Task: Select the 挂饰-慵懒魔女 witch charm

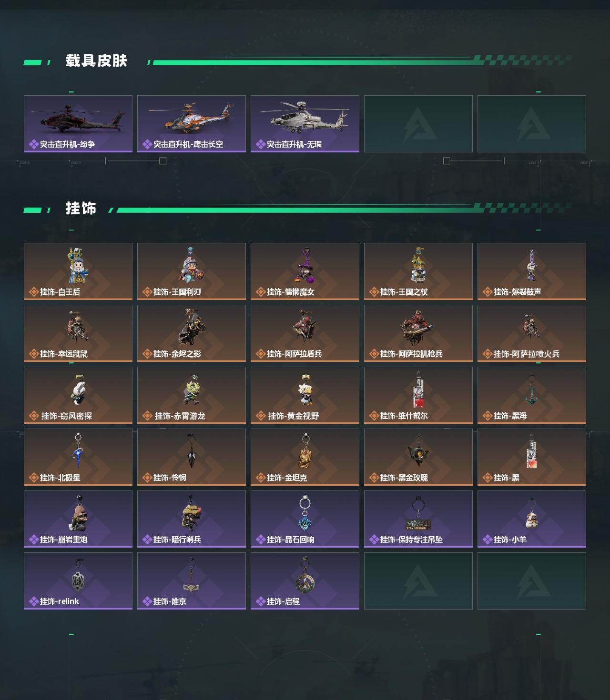Action: pyautogui.click(x=305, y=271)
